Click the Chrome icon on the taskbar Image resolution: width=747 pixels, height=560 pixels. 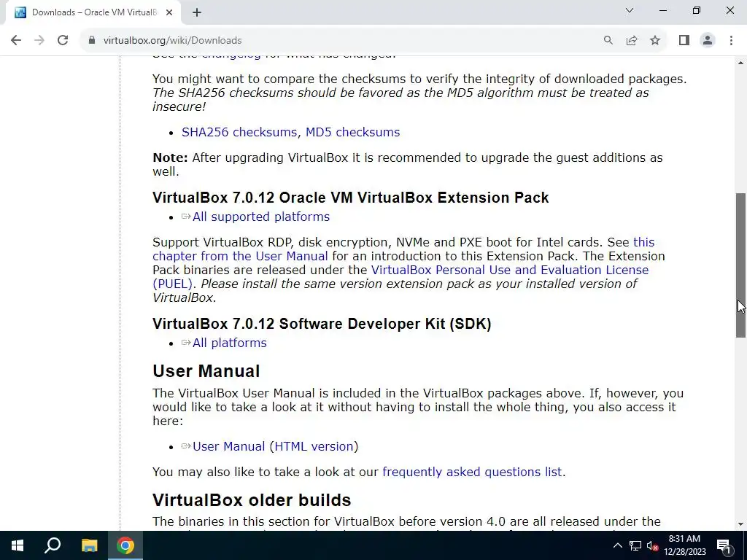(x=125, y=545)
